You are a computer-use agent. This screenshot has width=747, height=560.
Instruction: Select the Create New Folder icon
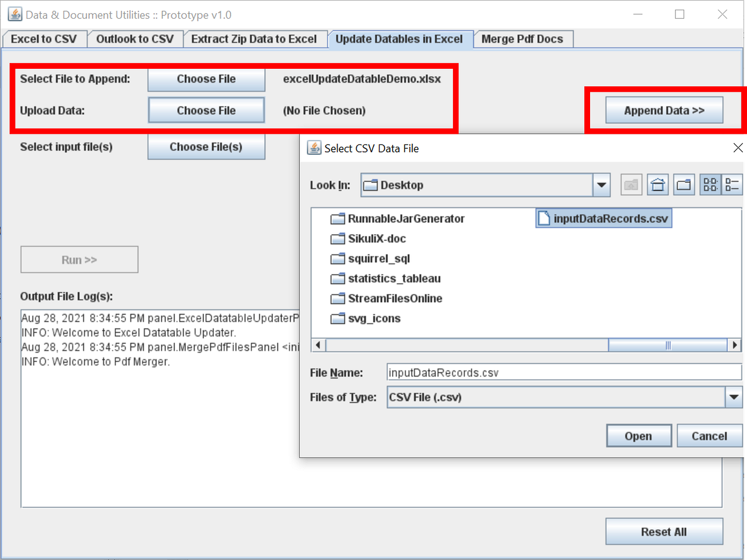pyautogui.click(x=684, y=185)
